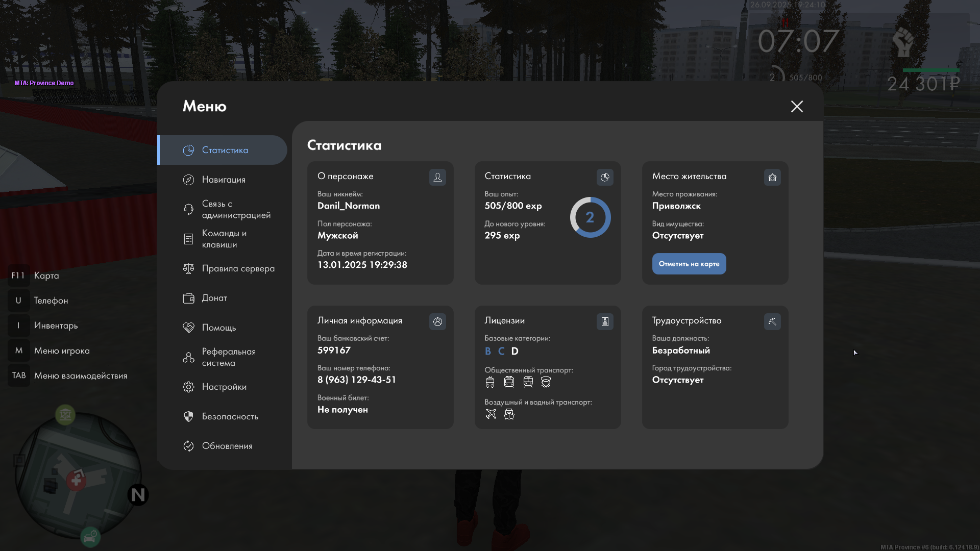Click the airplane license icon
The image size is (980, 551).
tap(491, 414)
